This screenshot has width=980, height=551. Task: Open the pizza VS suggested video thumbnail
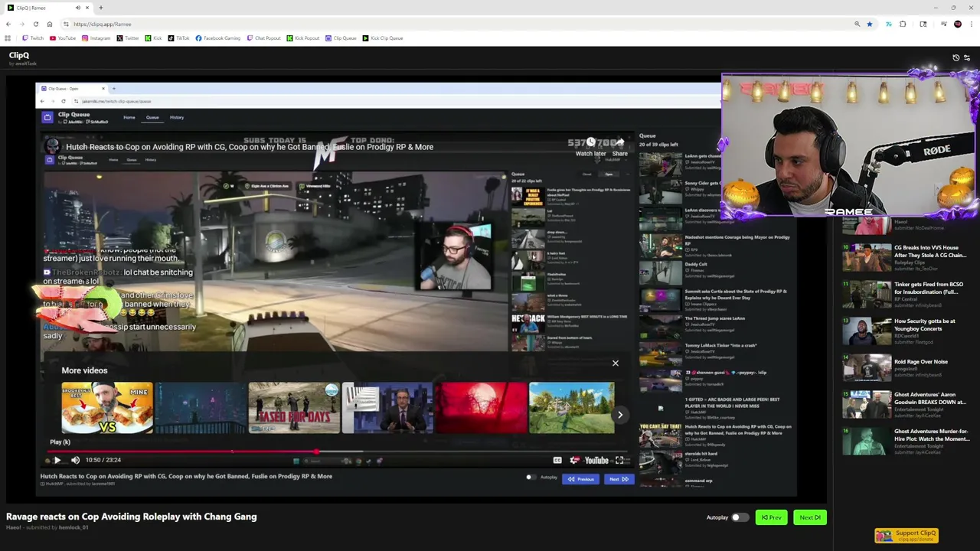[107, 408]
